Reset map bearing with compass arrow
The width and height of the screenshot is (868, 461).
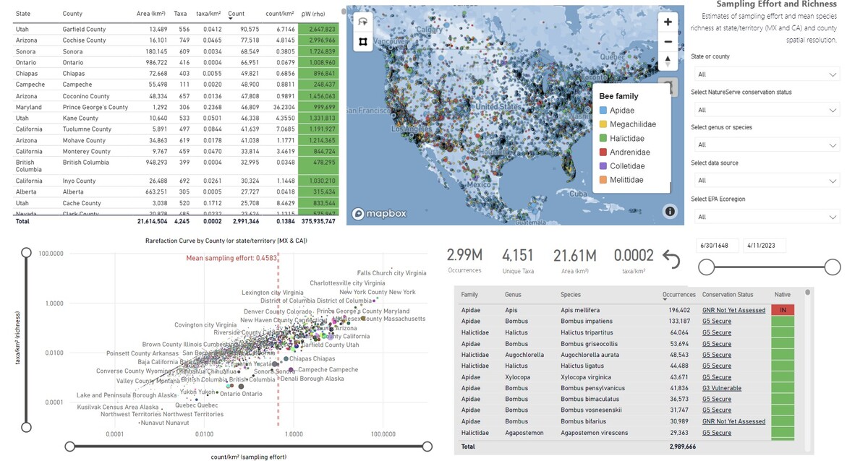pos(668,61)
